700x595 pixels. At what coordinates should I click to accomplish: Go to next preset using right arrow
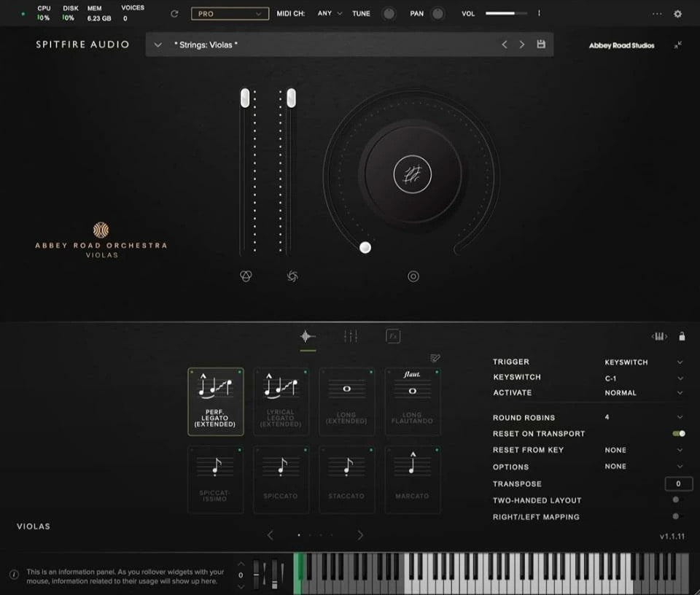coord(522,44)
